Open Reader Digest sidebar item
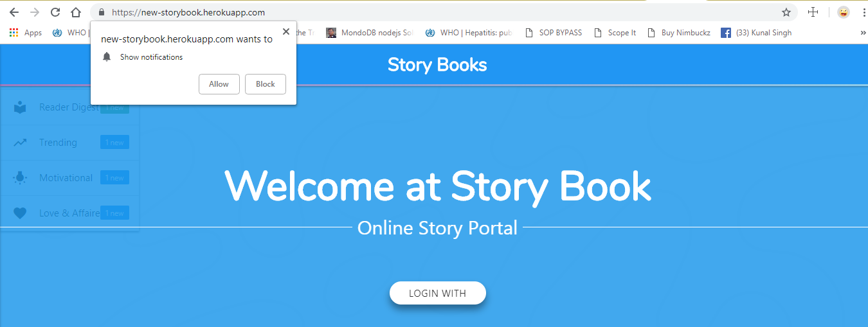This screenshot has height=327, width=868. pyautogui.click(x=69, y=107)
